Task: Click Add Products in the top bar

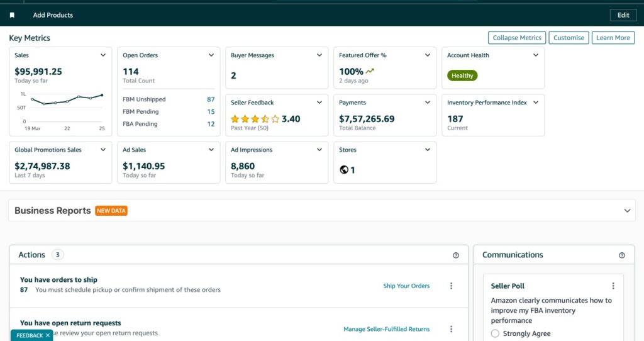Action: click(x=53, y=15)
